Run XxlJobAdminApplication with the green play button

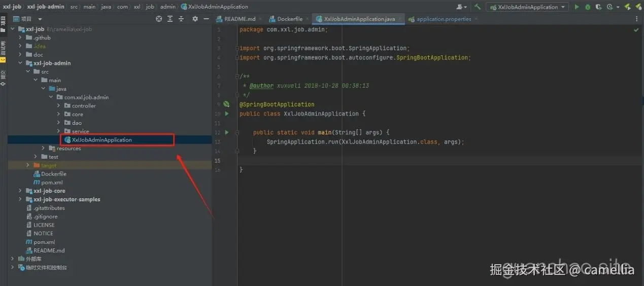[577, 7]
